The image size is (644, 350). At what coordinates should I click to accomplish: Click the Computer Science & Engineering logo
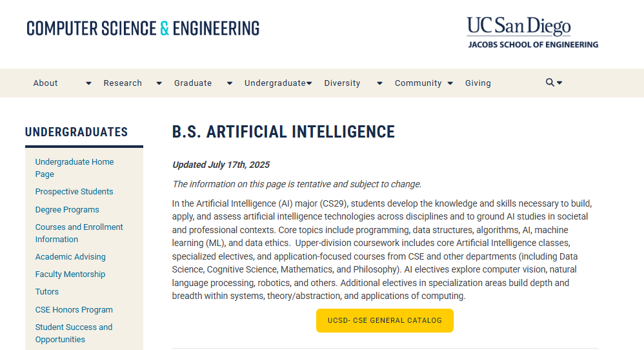click(143, 28)
